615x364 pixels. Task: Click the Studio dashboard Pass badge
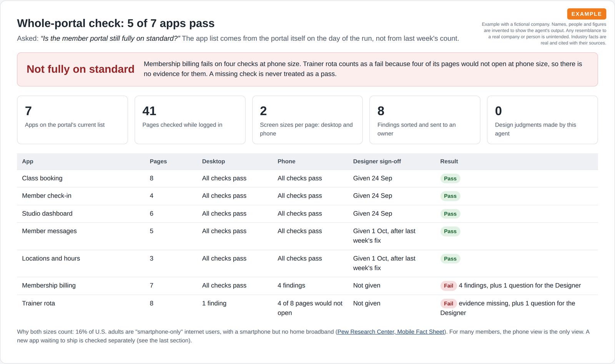click(450, 214)
